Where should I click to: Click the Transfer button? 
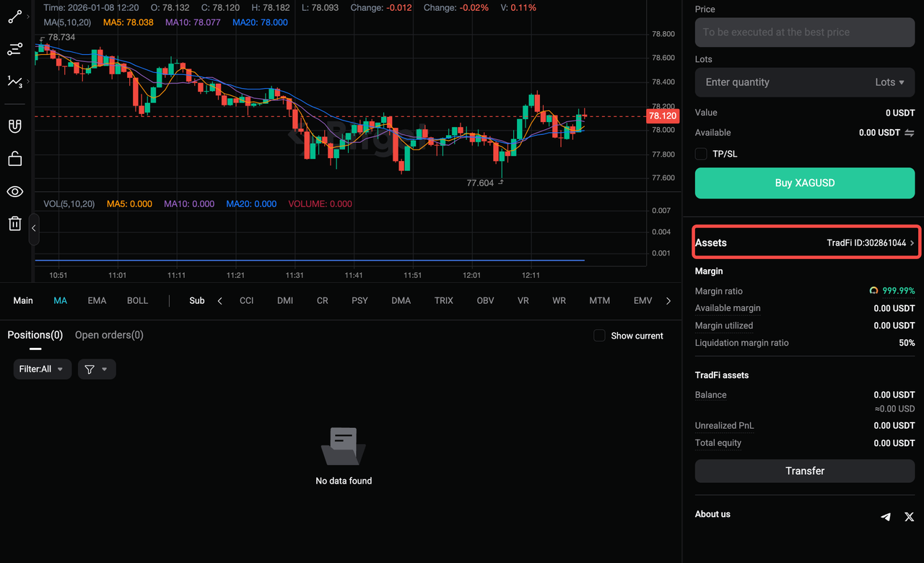(x=804, y=471)
